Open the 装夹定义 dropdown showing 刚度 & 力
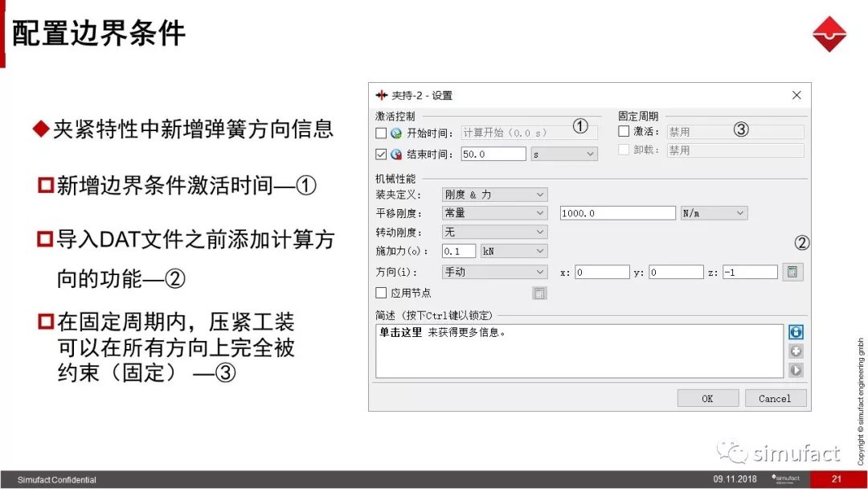The height and width of the screenshot is (489, 868). (x=494, y=195)
